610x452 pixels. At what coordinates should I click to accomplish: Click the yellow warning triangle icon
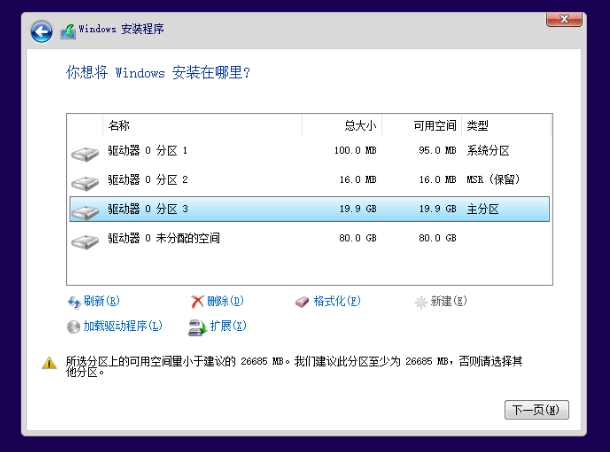(x=48, y=363)
